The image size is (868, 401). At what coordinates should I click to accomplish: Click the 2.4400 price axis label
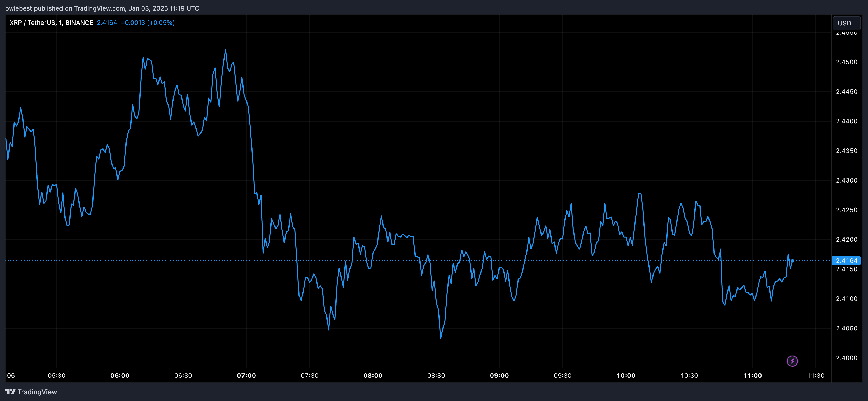point(846,121)
